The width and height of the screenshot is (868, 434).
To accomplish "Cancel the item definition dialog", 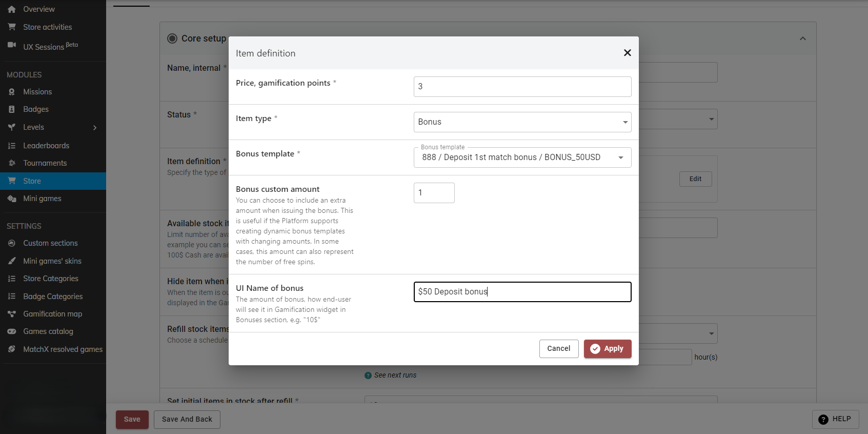I will 558,349.
